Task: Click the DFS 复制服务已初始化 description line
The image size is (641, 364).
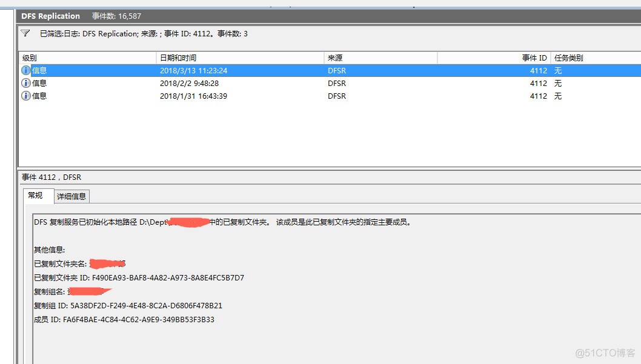Action: pyautogui.click(x=222, y=222)
